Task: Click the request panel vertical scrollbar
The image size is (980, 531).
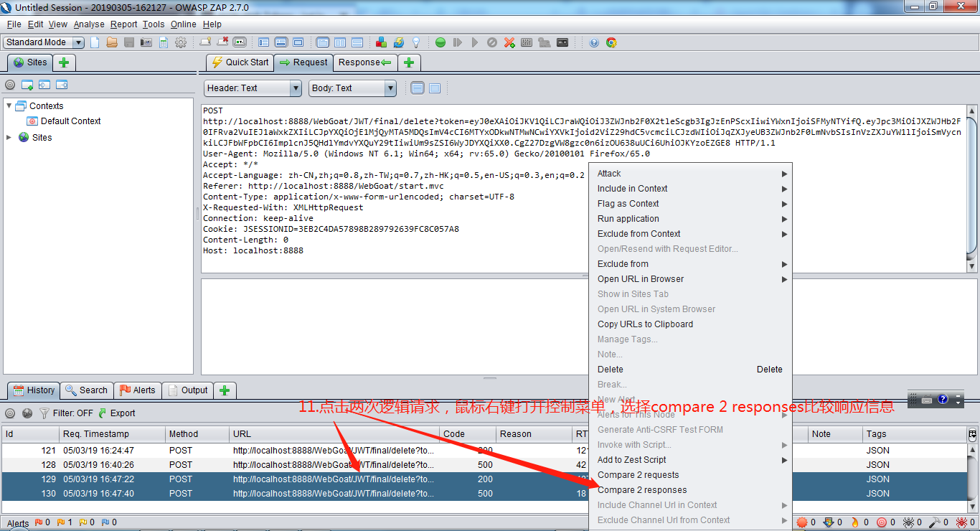Action: 972,189
